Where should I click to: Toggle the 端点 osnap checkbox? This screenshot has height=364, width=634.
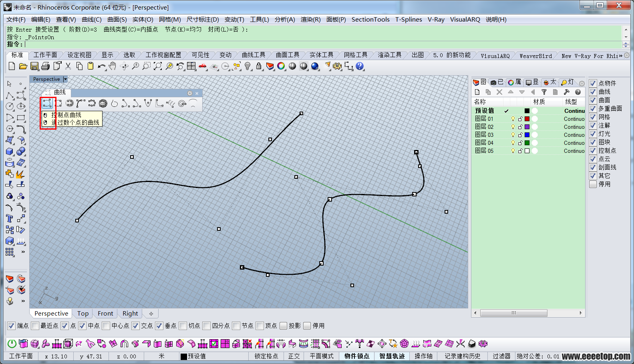pos(12,326)
